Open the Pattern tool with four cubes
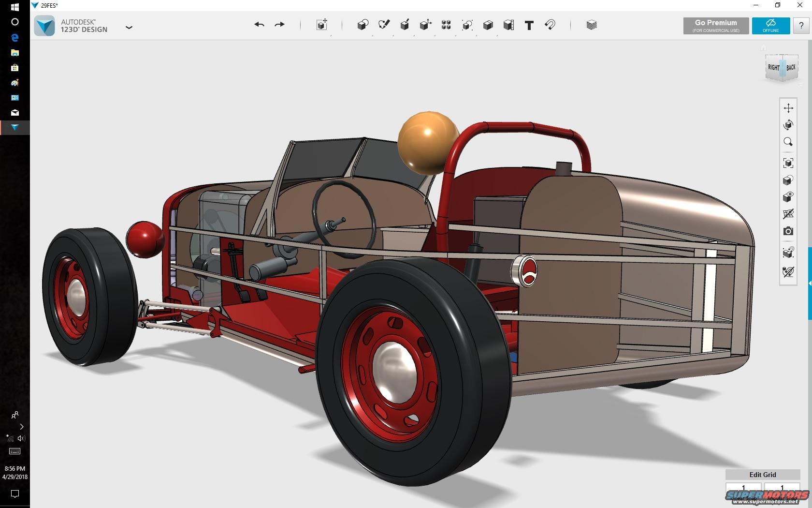This screenshot has height=508, width=812. (x=446, y=25)
